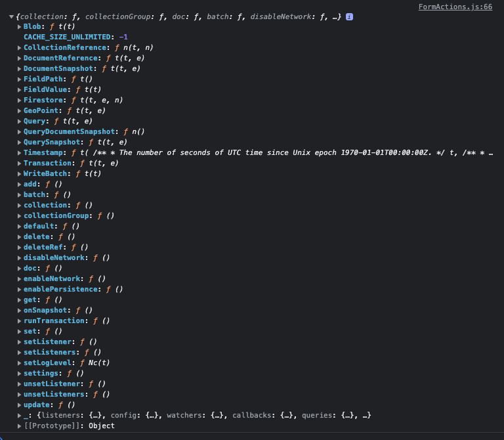504x440 pixels.
Task: Expand the Timestamp function entry
Action: pos(19,153)
